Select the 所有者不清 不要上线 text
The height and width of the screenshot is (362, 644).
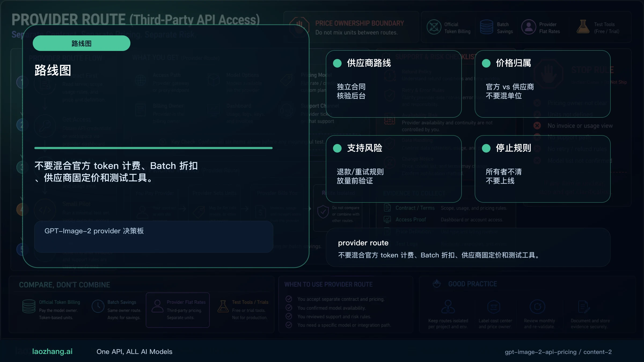tap(504, 176)
